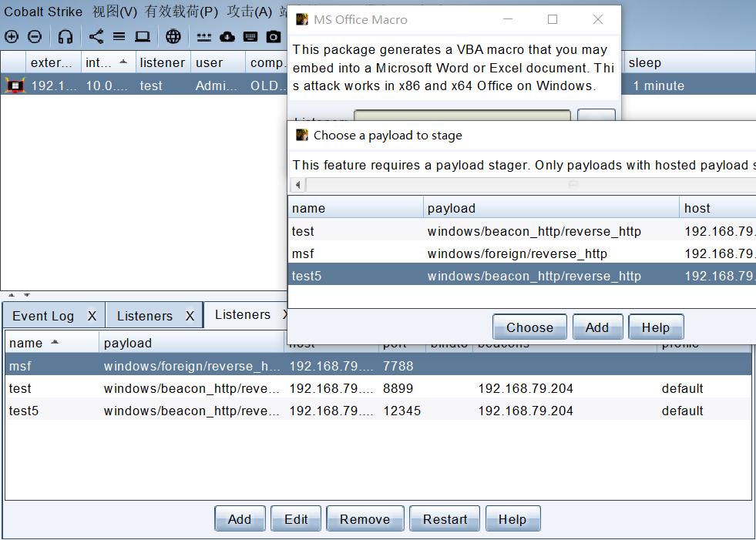Viewport: 756px width, 540px height.
Task: Open the 视图(V) menu
Action: click(115, 12)
